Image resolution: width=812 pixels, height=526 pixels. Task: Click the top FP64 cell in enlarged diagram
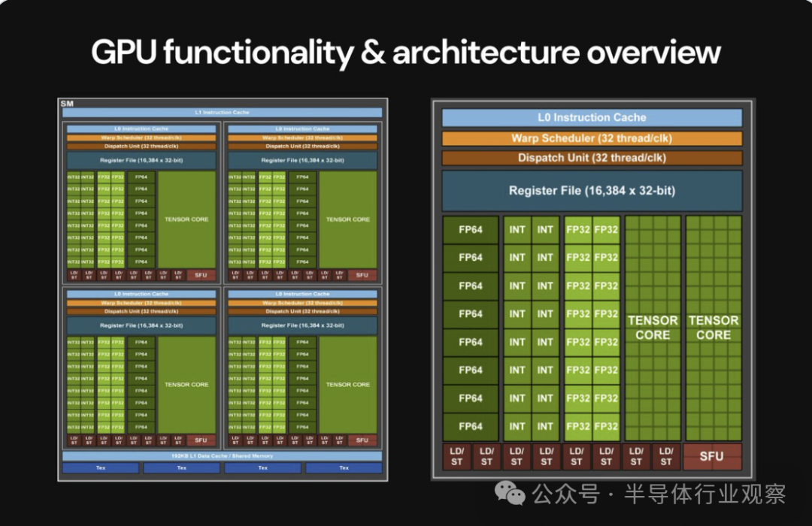[471, 229]
